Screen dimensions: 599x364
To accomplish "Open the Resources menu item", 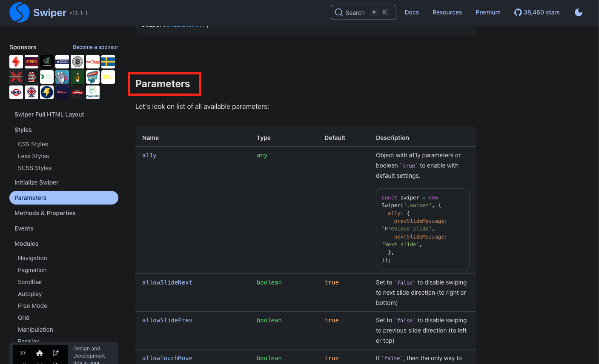I will 447,12.
